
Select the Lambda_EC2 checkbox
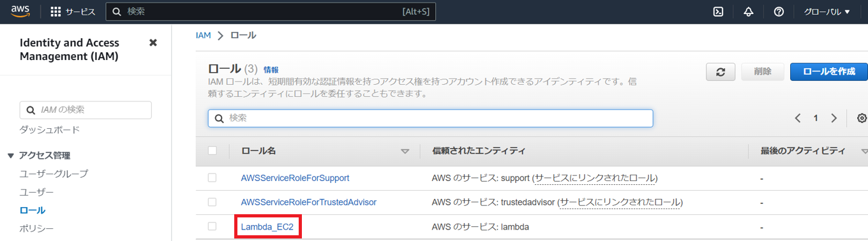click(x=213, y=226)
